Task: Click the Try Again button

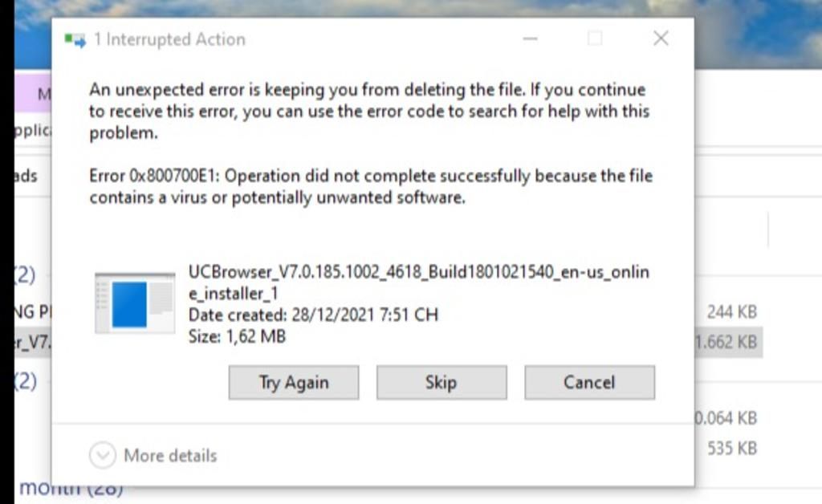Action: 293,383
